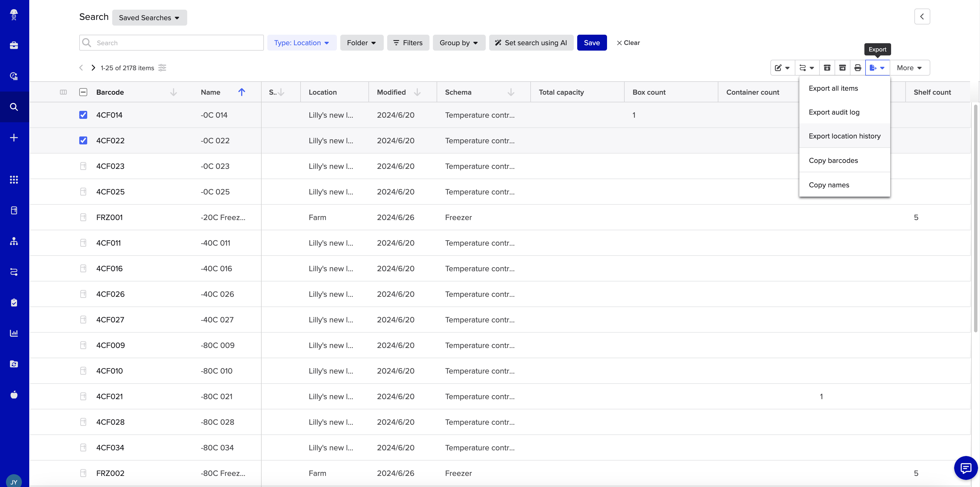Open the More dropdown
This screenshot has width=980, height=487.
coord(909,68)
